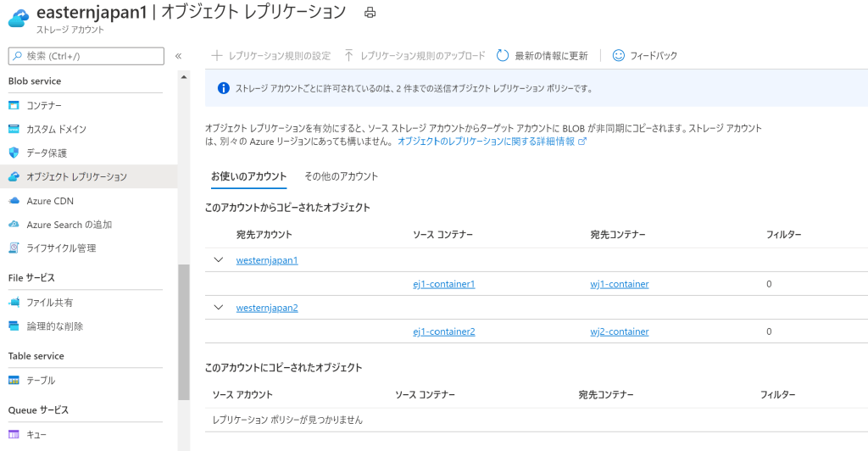Open ファイル共有 under File サービス
This screenshot has width=868, height=451.
tap(49, 303)
